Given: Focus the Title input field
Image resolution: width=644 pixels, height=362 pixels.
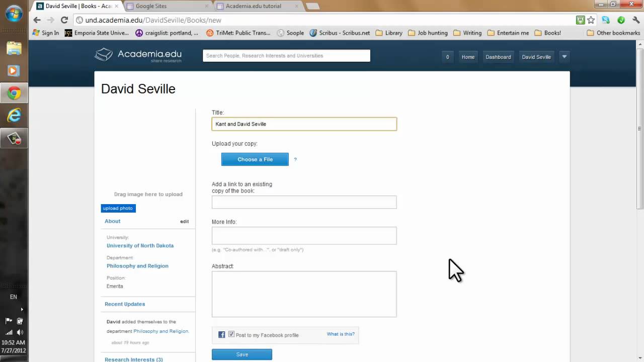Looking at the screenshot, I should click(x=304, y=124).
